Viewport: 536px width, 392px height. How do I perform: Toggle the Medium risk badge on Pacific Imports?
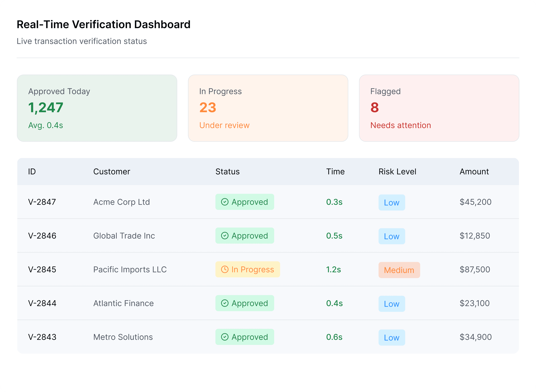399,270
